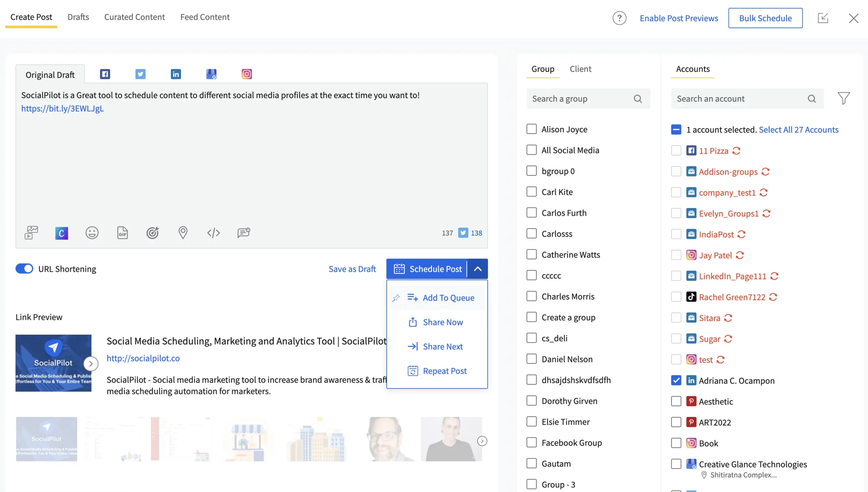
Task: Click the Search an account field
Action: [747, 99]
